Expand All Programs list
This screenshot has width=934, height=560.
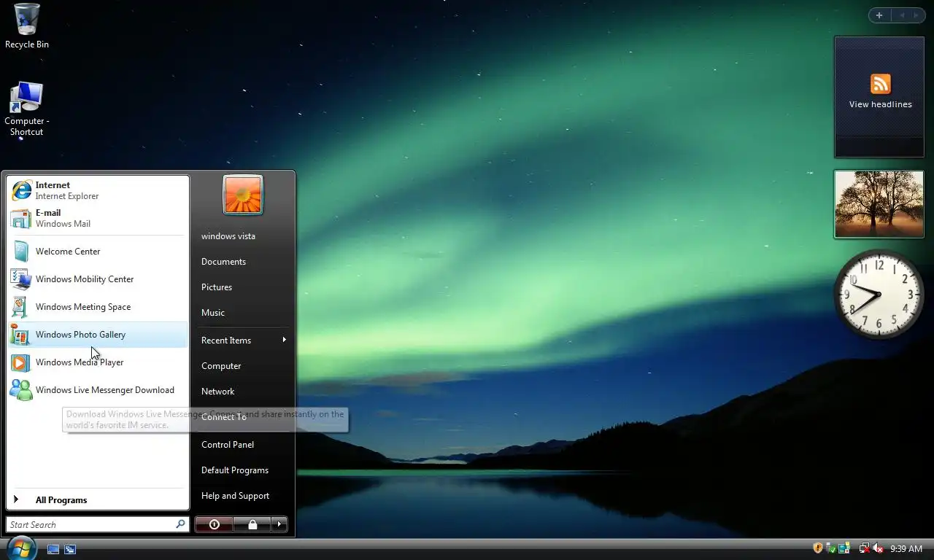(x=98, y=500)
